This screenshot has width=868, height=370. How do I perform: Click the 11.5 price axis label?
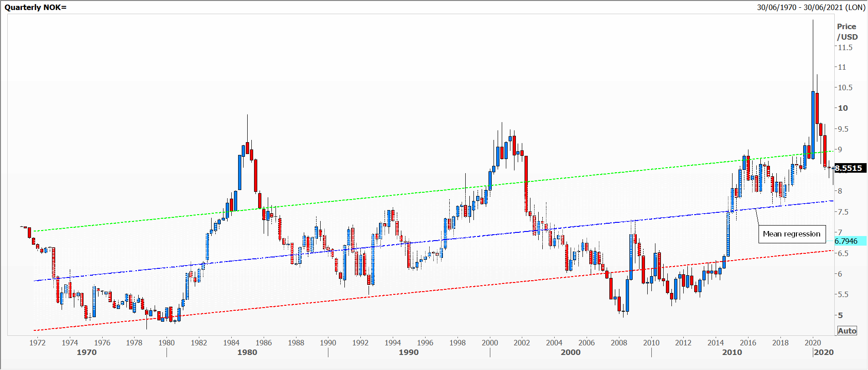point(845,47)
